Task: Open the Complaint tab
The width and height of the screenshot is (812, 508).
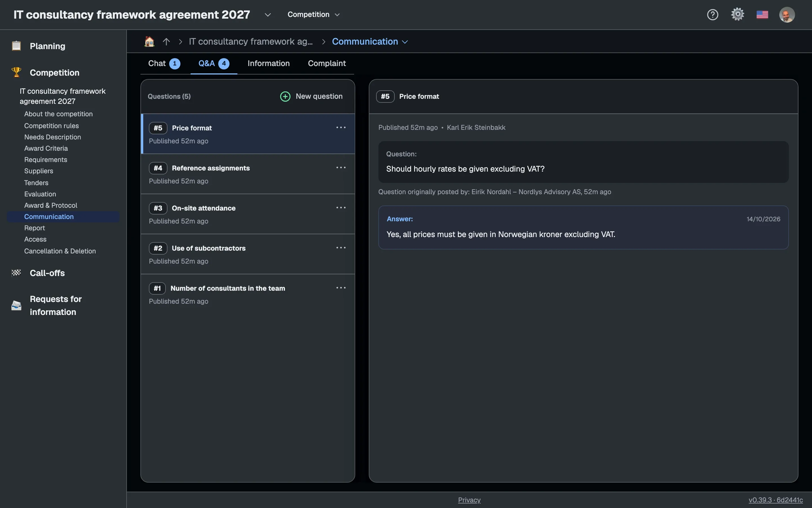Action: click(327, 63)
